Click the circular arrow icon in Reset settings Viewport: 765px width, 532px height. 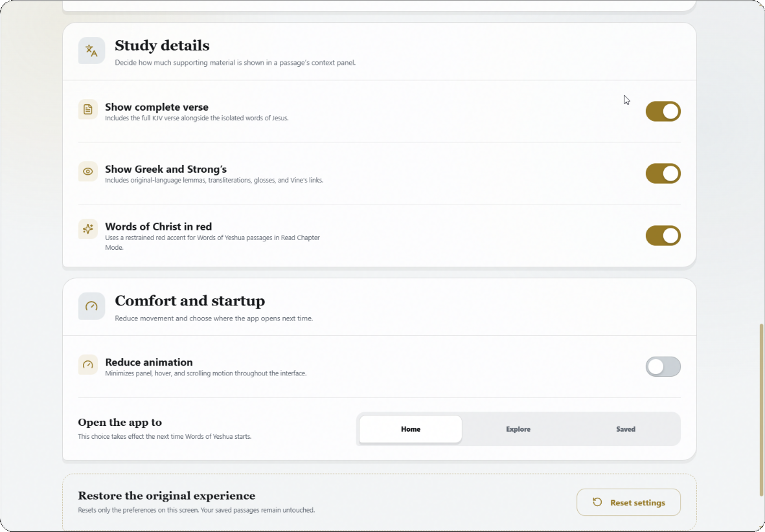pyautogui.click(x=597, y=502)
